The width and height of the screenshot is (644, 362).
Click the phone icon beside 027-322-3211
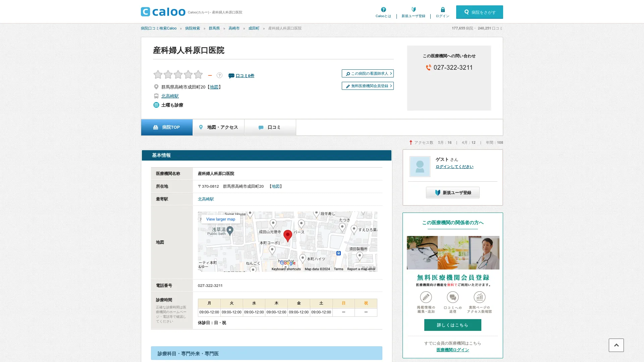(x=429, y=67)
